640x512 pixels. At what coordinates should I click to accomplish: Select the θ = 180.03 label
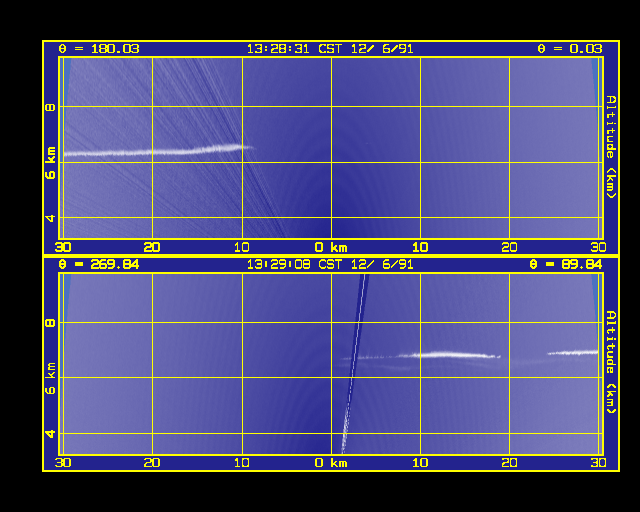click(x=99, y=49)
